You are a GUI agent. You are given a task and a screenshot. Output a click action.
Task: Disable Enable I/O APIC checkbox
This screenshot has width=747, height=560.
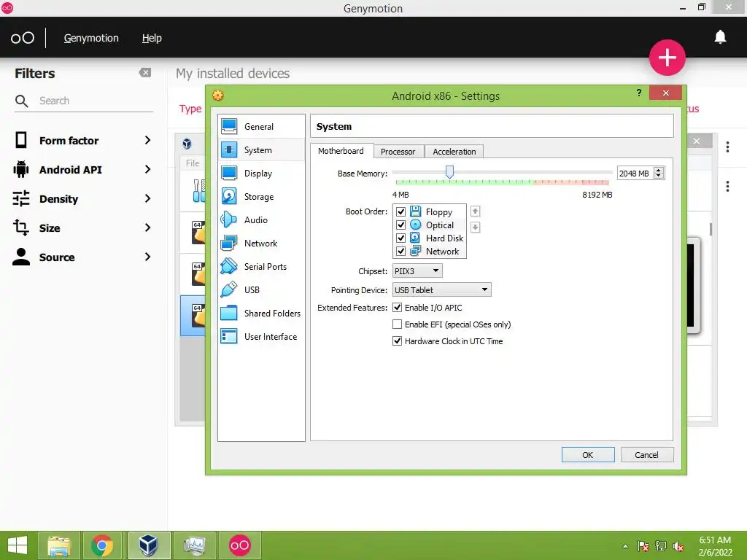point(397,308)
